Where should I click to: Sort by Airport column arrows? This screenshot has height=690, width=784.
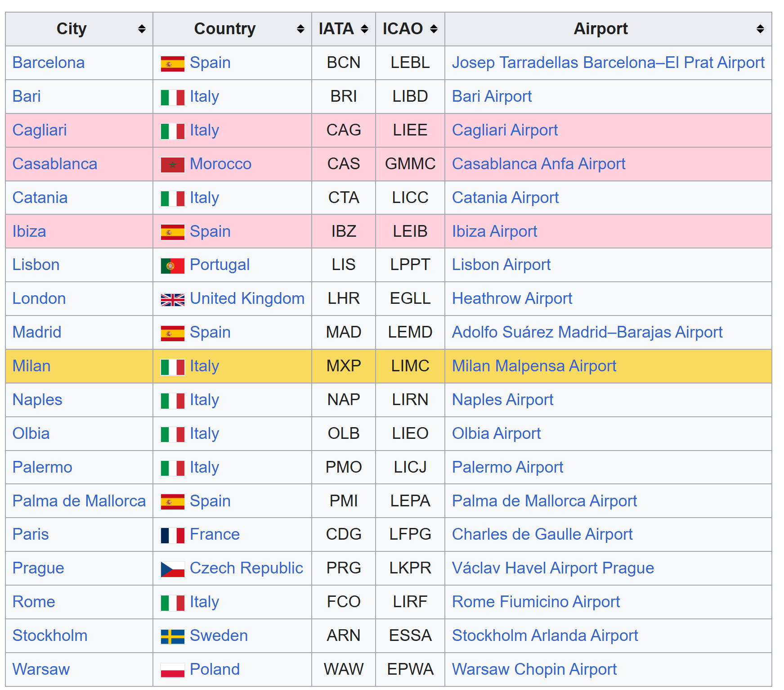coord(760,29)
